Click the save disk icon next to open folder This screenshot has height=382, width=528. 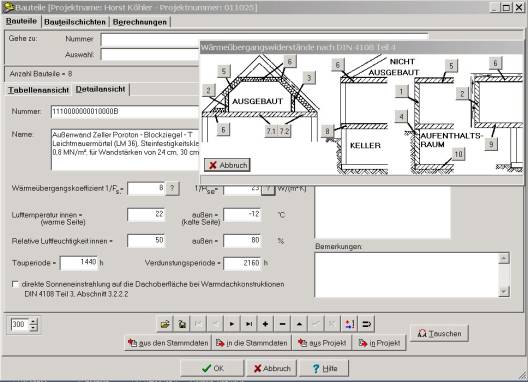[x=182, y=324]
